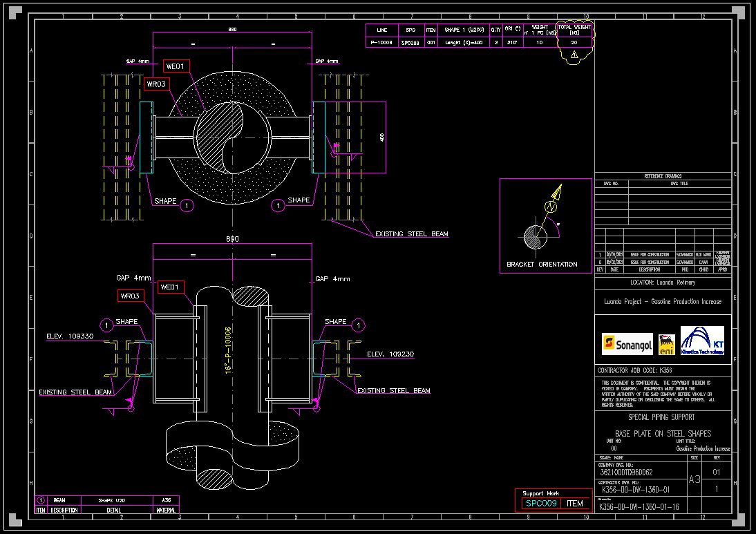The image size is (756, 534).
Task: Click the P-10006 line cell in table
Action: click(x=381, y=42)
